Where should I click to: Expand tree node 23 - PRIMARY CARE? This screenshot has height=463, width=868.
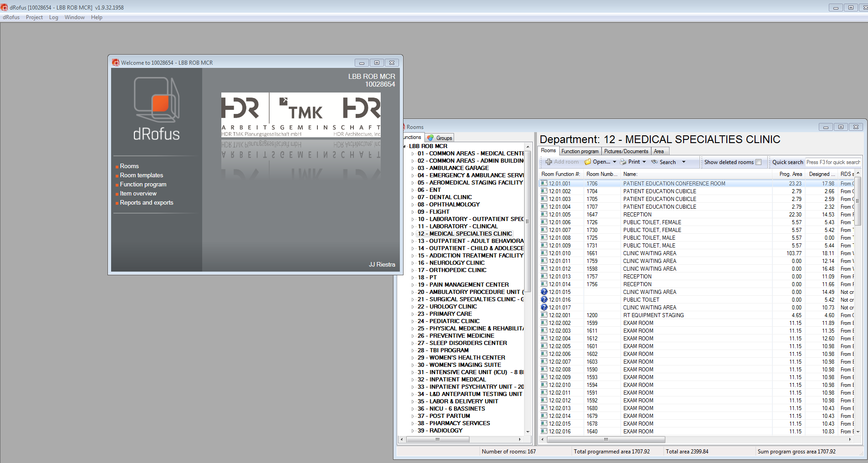click(413, 314)
